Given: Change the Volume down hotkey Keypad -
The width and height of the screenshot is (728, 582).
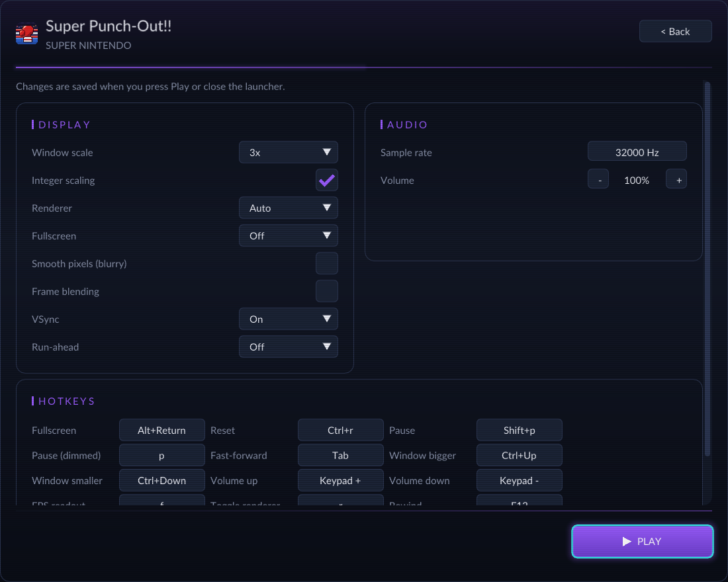Looking at the screenshot, I should click(x=519, y=480).
